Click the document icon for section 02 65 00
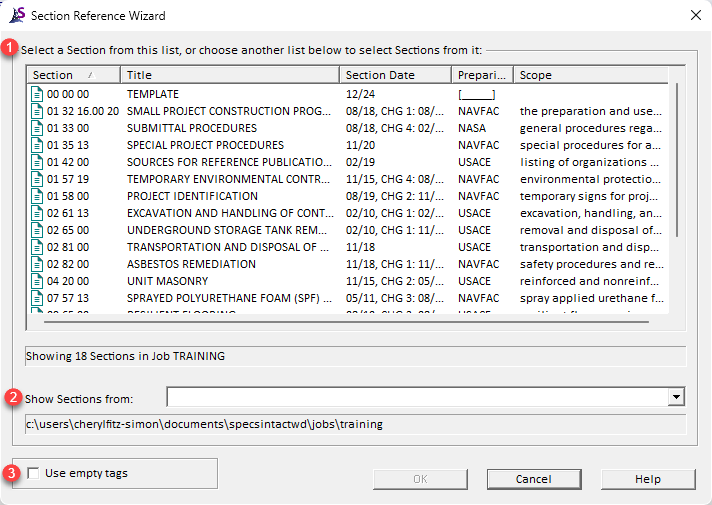The width and height of the screenshot is (712, 505). tap(37, 230)
